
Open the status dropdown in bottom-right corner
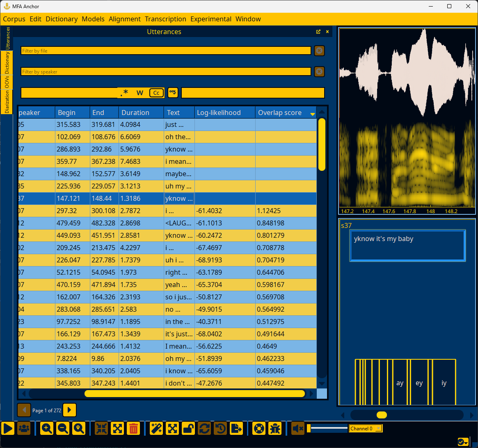(463, 441)
